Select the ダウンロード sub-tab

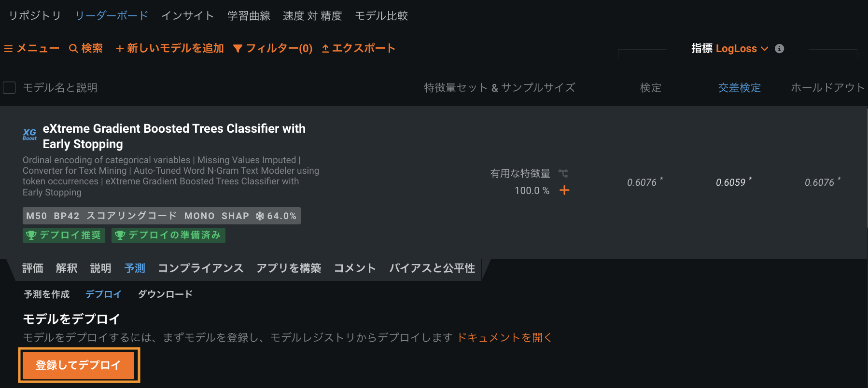(x=165, y=294)
